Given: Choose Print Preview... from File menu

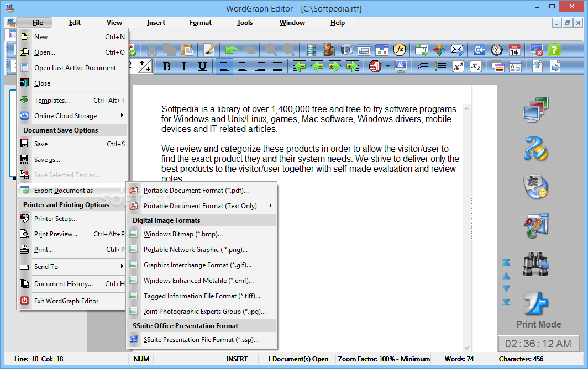Looking at the screenshot, I should tap(72, 234).
